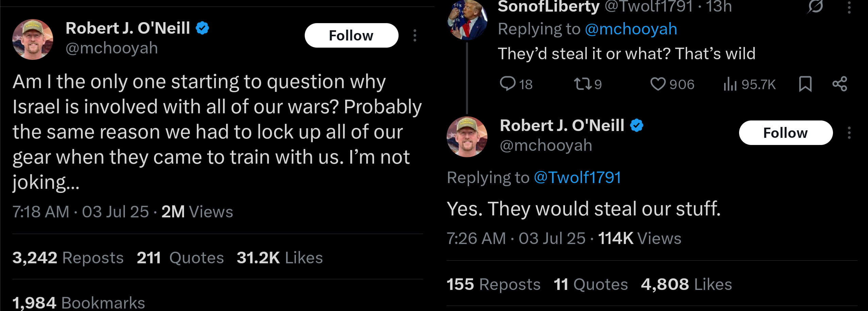Open more options menu on O'Neill's reply

849,133
